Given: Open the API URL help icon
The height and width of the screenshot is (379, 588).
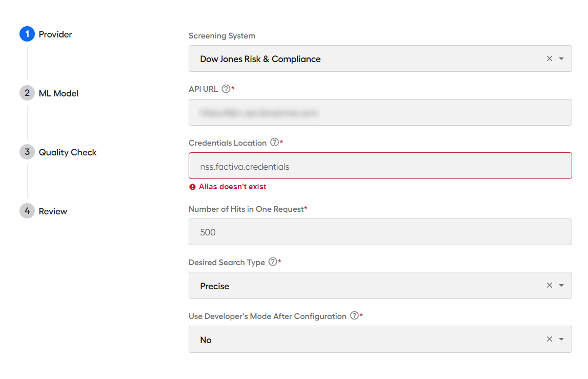Looking at the screenshot, I should click(226, 89).
